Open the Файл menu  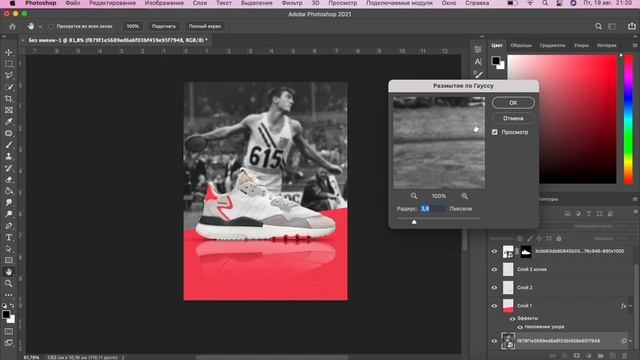click(73, 3)
